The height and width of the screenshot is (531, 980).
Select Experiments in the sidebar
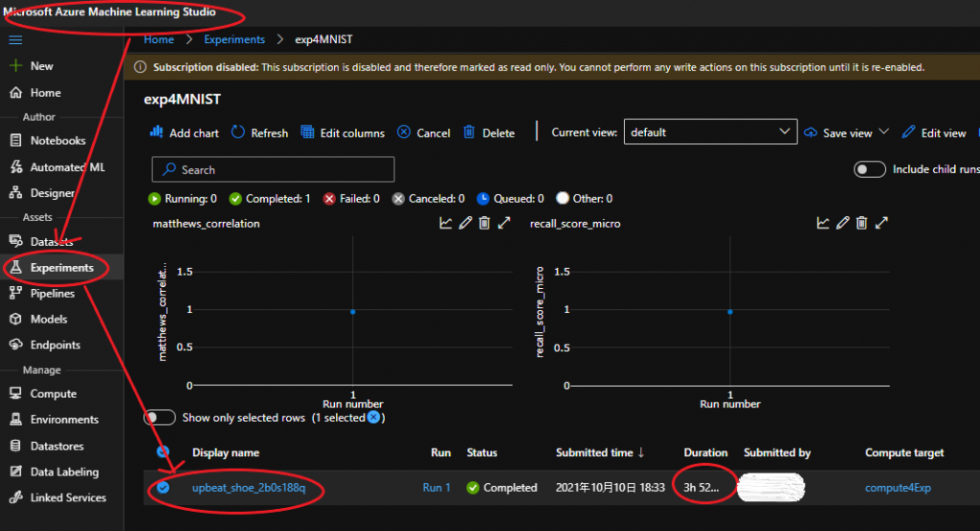61,267
